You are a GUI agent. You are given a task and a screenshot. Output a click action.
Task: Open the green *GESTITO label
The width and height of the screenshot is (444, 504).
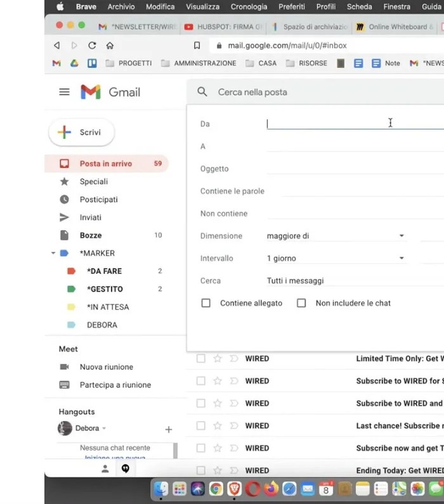107,289
